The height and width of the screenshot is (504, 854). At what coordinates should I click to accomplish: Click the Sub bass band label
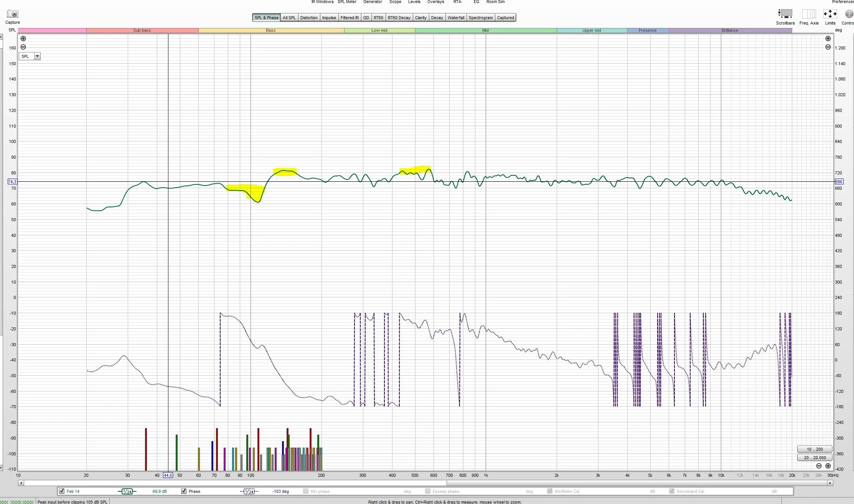[142, 30]
